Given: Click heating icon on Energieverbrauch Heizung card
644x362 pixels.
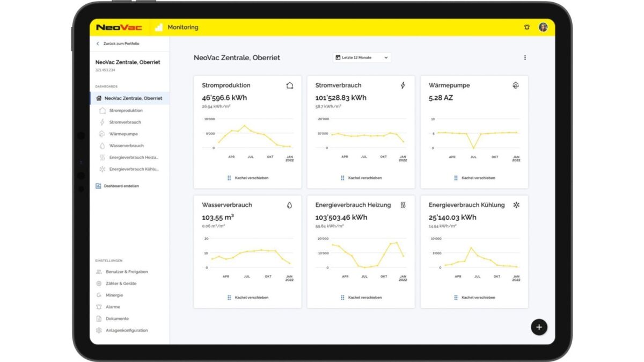Looking at the screenshot, I should point(403,205).
